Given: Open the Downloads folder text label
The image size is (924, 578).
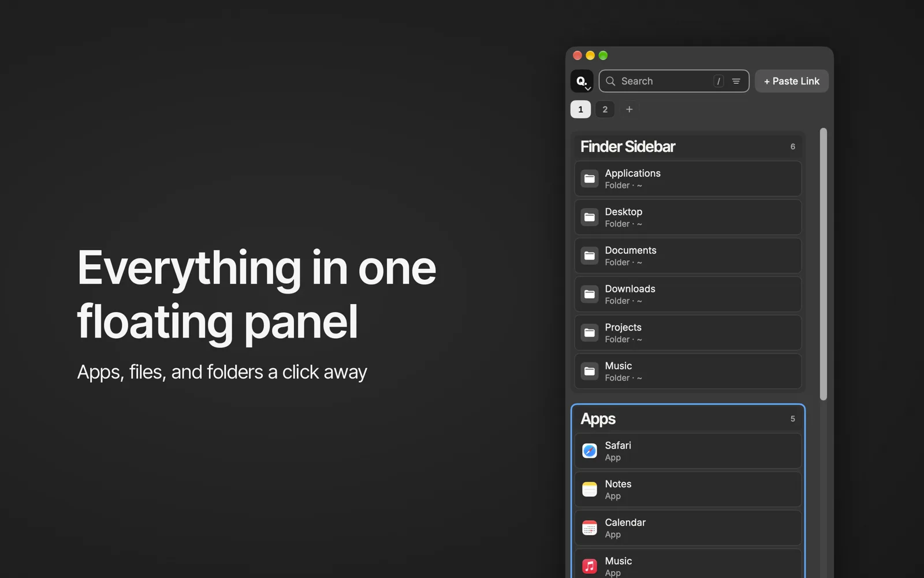Looking at the screenshot, I should [630, 289].
